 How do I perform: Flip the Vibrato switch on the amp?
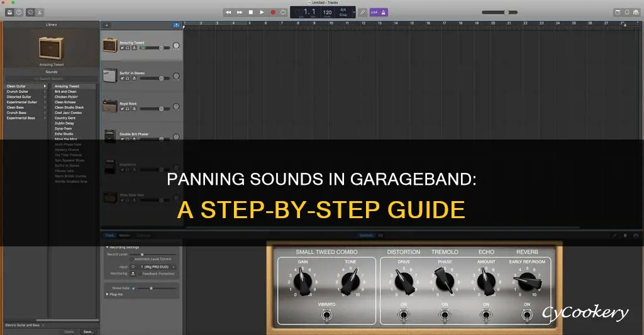(x=326, y=316)
